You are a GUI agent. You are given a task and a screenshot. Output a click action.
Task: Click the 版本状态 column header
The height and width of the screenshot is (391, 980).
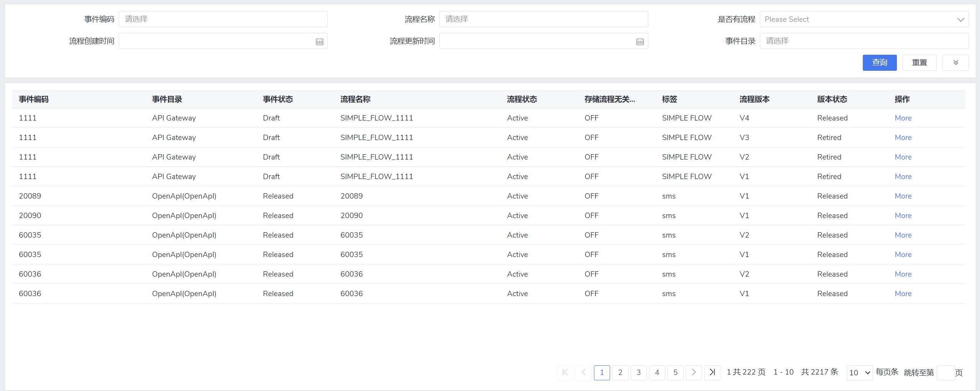(x=832, y=99)
